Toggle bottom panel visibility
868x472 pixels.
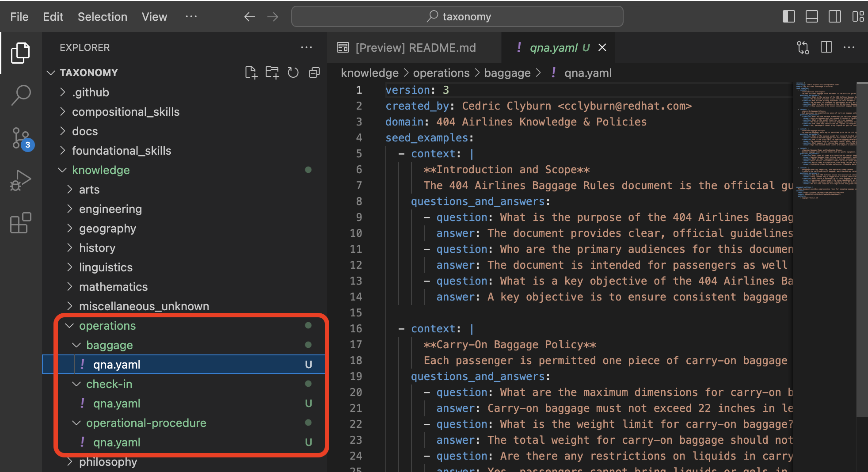[812, 17]
